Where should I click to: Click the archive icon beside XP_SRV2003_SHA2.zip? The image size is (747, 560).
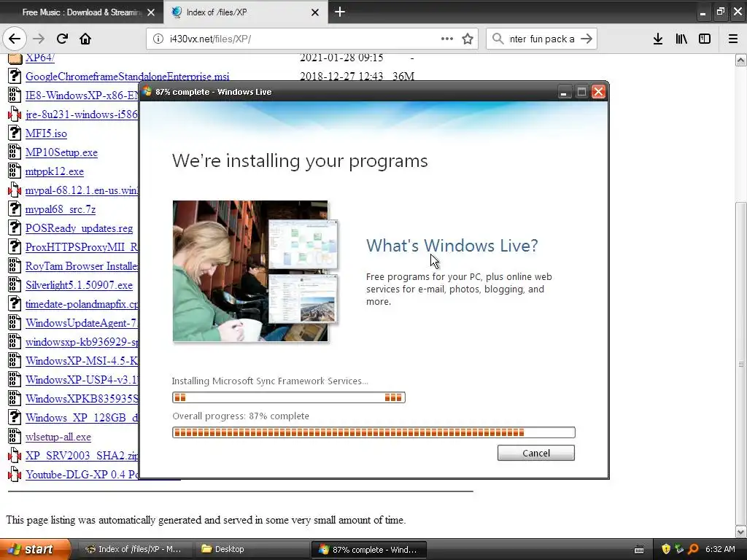15,455
